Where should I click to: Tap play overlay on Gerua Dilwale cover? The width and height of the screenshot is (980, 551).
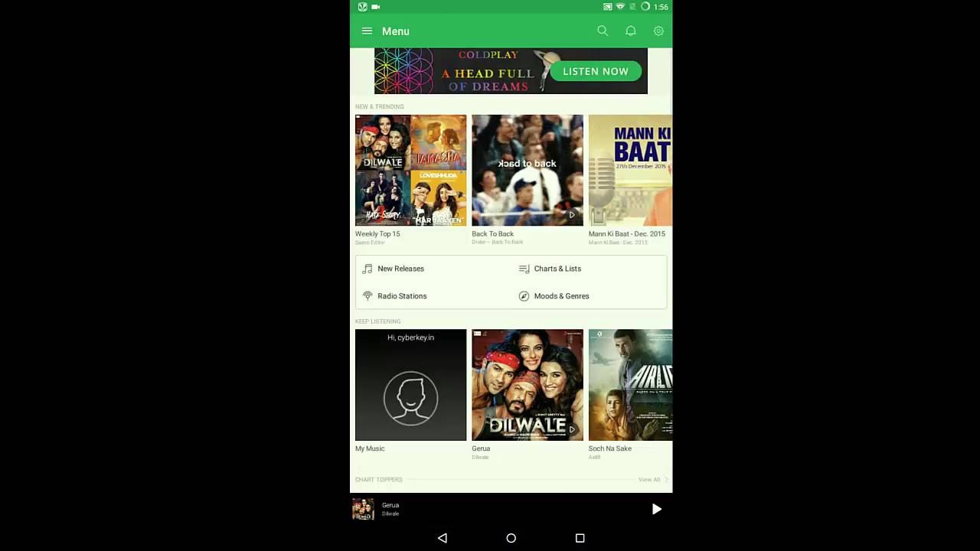coord(572,429)
